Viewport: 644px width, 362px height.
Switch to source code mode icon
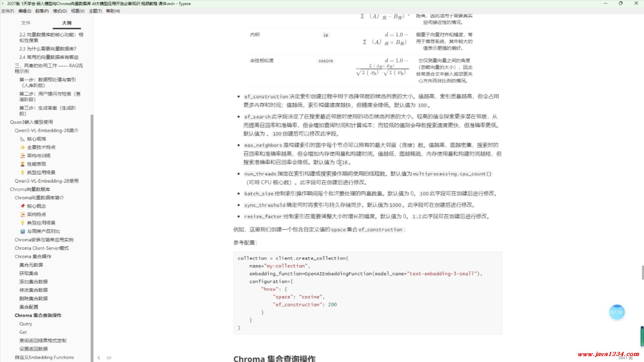pos(109,358)
